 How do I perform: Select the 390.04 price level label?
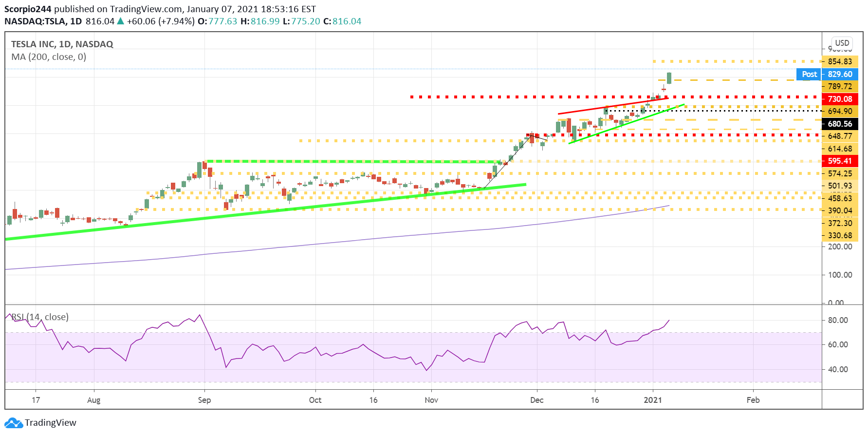coord(840,210)
